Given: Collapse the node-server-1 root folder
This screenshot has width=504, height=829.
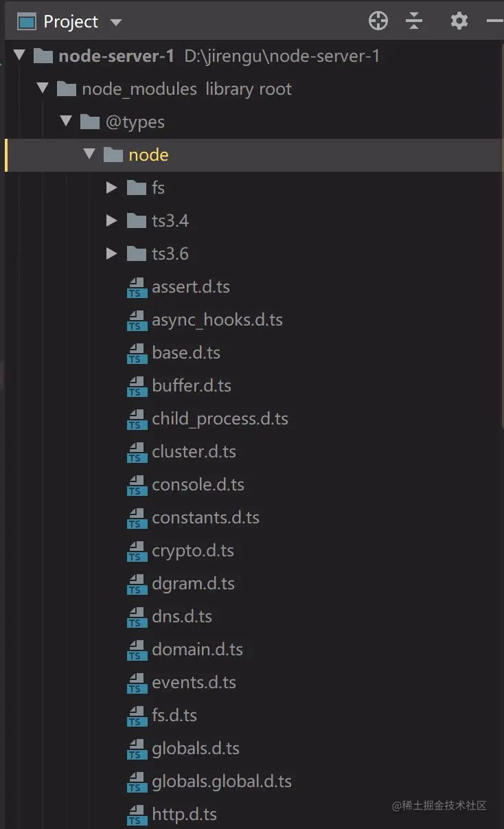Looking at the screenshot, I should tap(19, 56).
